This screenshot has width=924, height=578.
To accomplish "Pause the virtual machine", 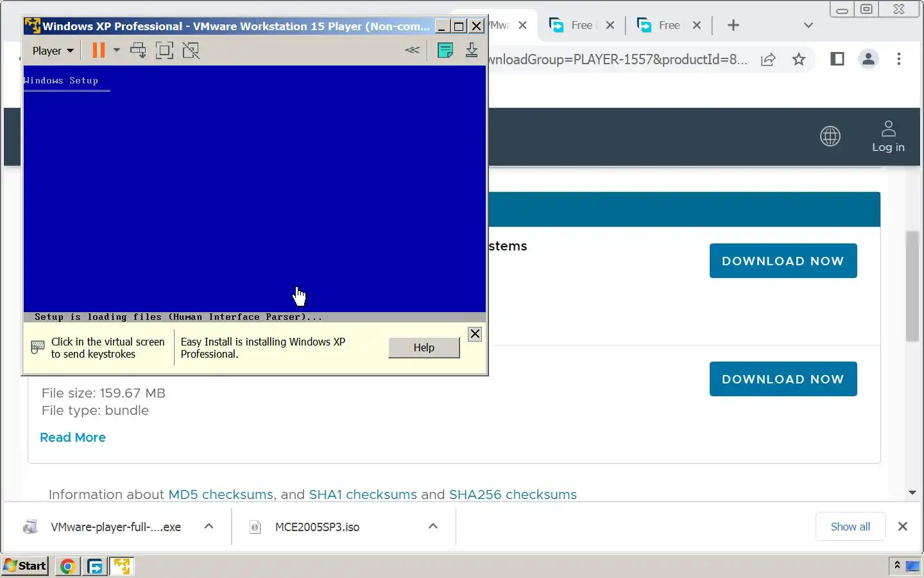I will pyautogui.click(x=98, y=50).
